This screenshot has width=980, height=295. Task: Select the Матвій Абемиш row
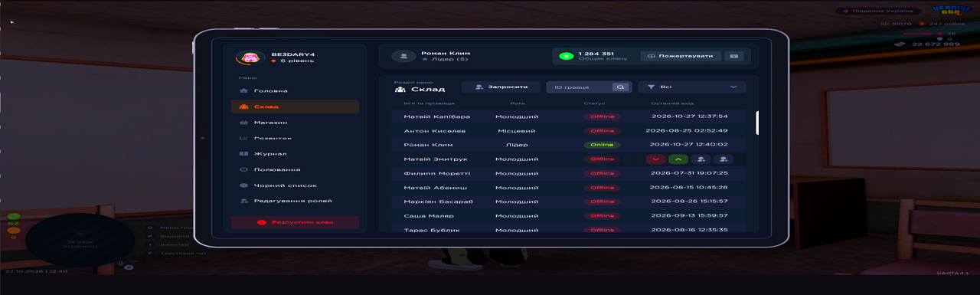click(x=570, y=188)
